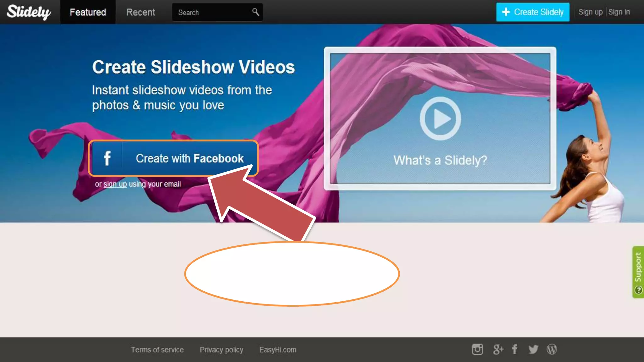644x362 pixels.
Task: Open Terms of service link
Action: (157, 350)
